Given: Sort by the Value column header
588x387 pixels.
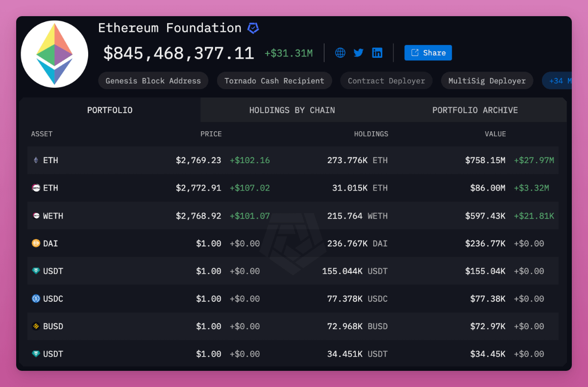Looking at the screenshot, I should coord(495,134).
